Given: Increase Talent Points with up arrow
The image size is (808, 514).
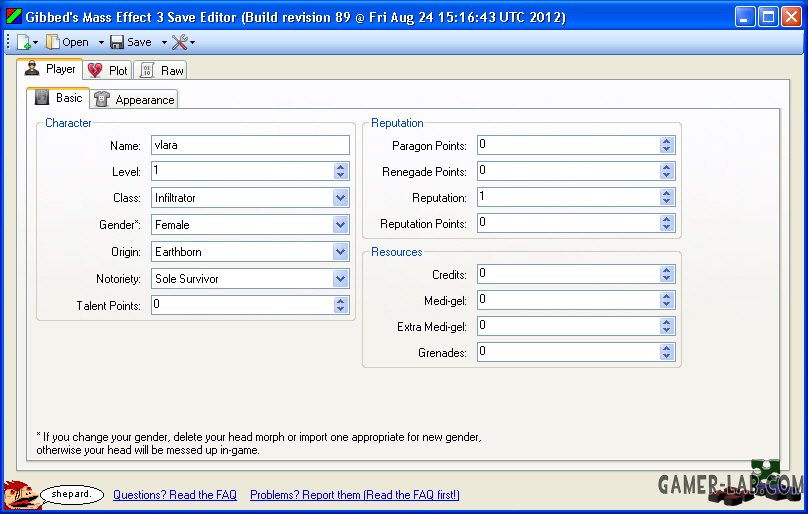Looking at the screenshot, I should click(x=340, y=301).
